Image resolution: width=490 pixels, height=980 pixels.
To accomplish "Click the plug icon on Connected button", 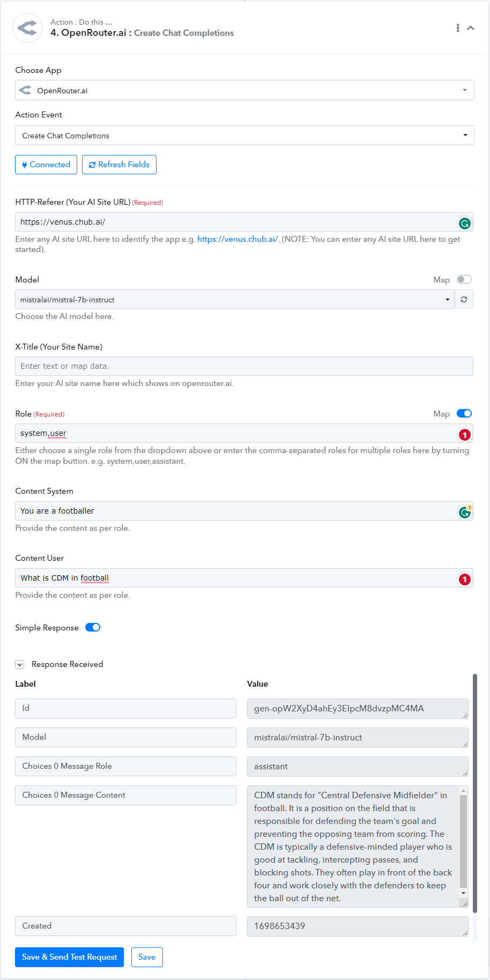I will point(25,165).
